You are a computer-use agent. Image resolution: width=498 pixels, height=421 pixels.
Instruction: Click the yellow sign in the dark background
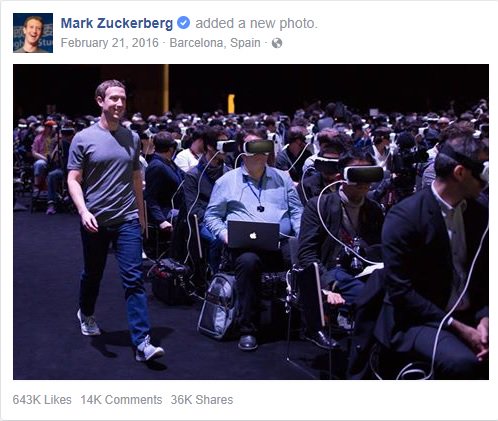pyautogui.click(x=231, y=104)
